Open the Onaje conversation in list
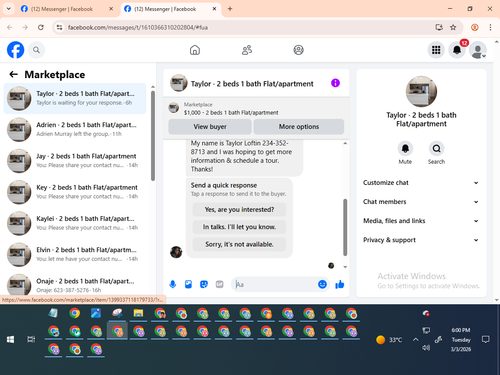 tap(75, 285)
